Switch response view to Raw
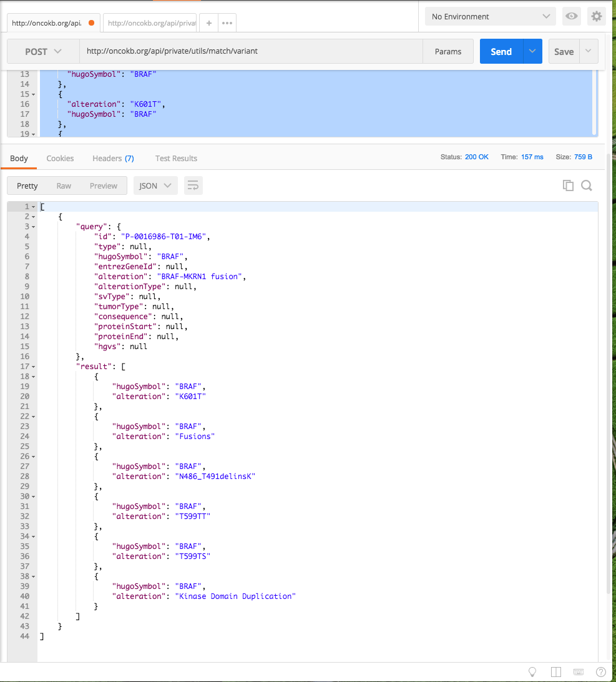 click(x=63, y=185)
